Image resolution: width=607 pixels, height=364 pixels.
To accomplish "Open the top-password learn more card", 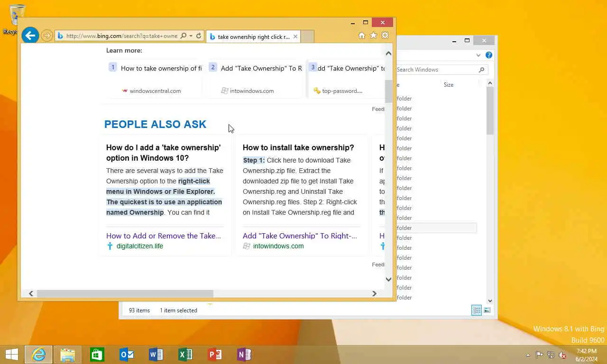I will pyautogui.click(x=347, y=79).
